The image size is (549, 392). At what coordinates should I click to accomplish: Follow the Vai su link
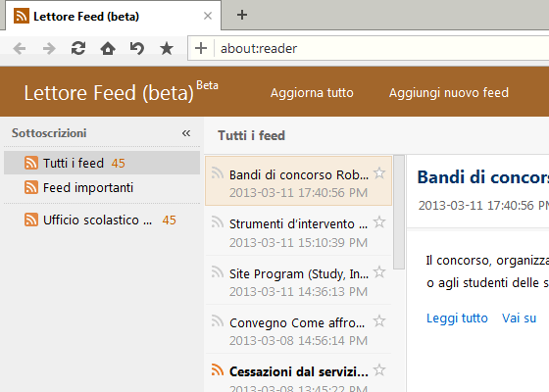tap(519, 318)
